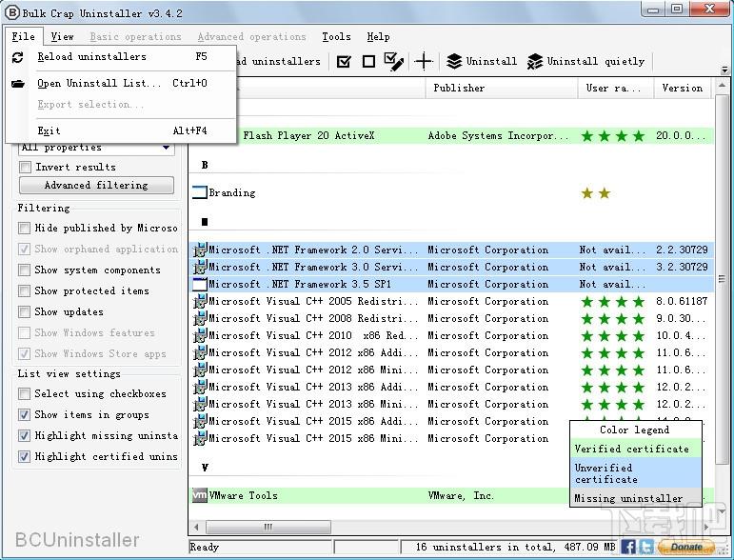Click the plus-shaped target toolbar icon
Image resolution: width=734 pixels, height=560 pixels.
click(424, 61)
